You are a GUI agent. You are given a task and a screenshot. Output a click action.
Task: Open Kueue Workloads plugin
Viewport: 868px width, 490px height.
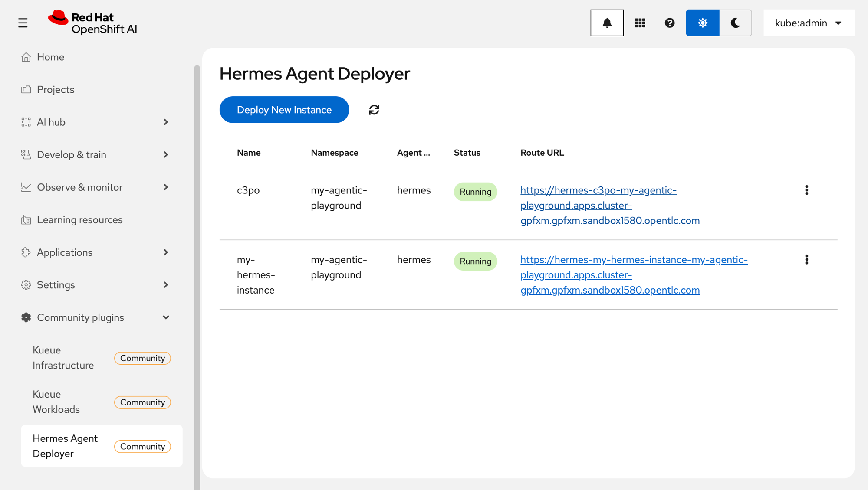102,402
